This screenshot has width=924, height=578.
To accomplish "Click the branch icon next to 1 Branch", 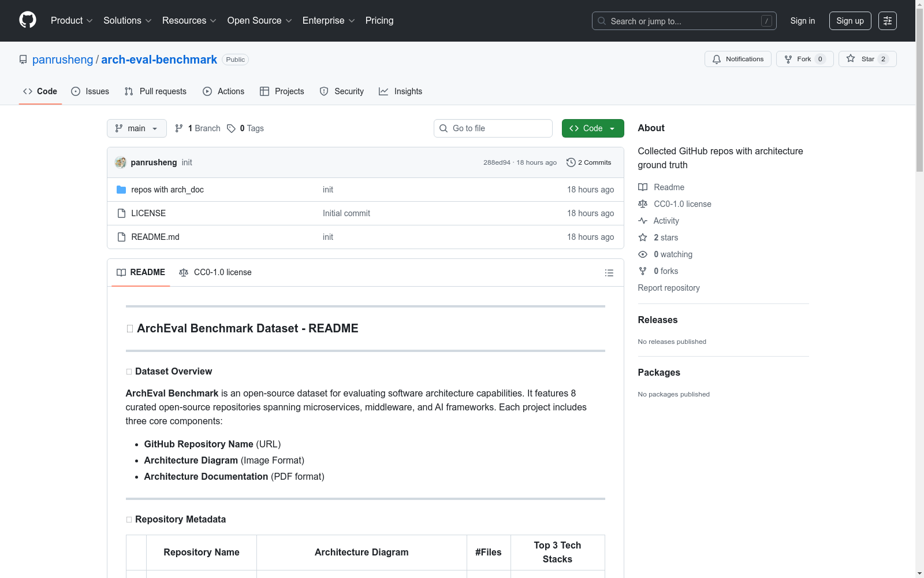I will [x=179, y=128].
